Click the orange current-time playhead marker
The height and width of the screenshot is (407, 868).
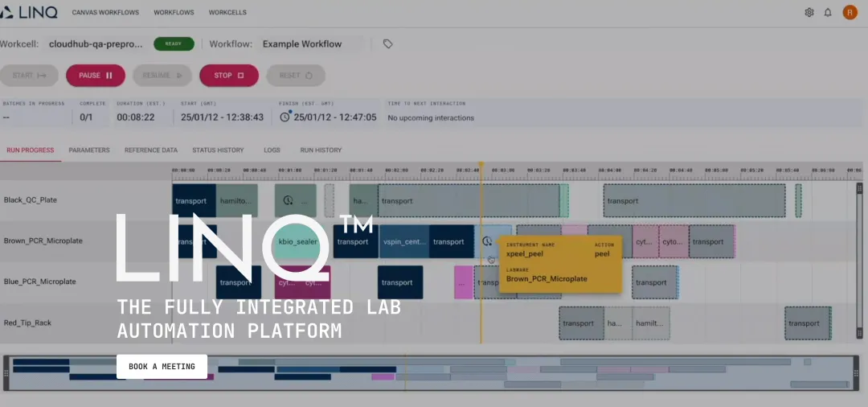(481, 165)
